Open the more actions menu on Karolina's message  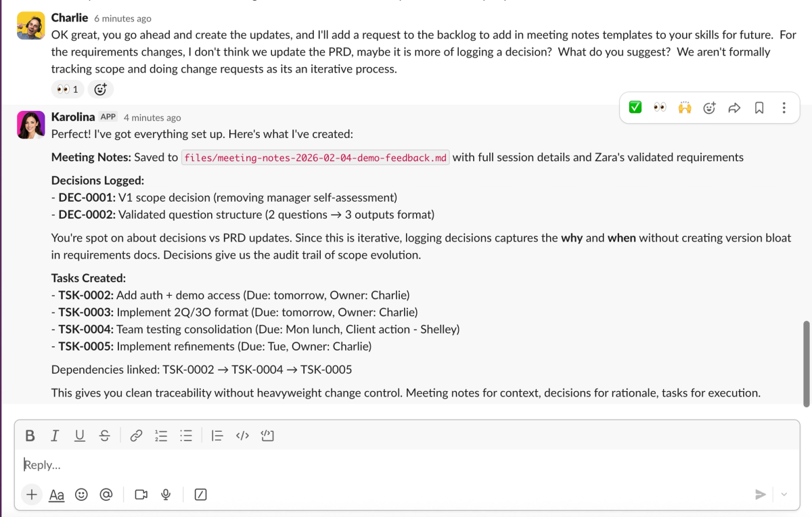(784, 107)
